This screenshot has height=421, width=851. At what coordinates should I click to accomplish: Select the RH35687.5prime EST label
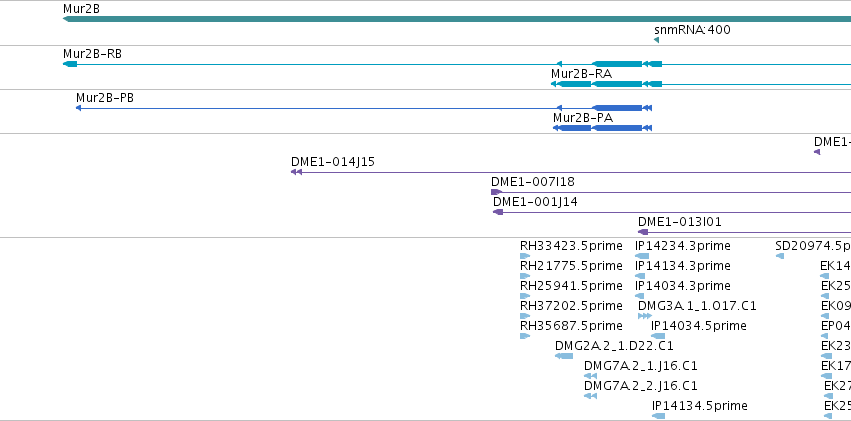point(571,326)
